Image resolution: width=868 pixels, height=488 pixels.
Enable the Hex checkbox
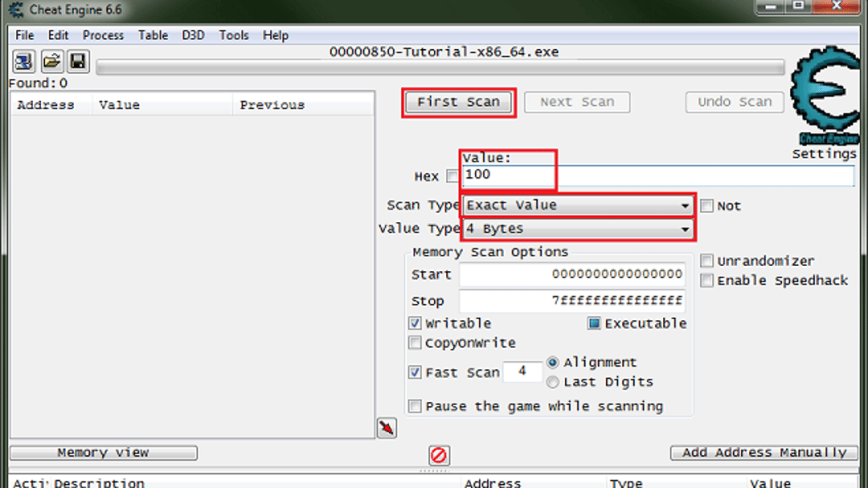[452, 176]
